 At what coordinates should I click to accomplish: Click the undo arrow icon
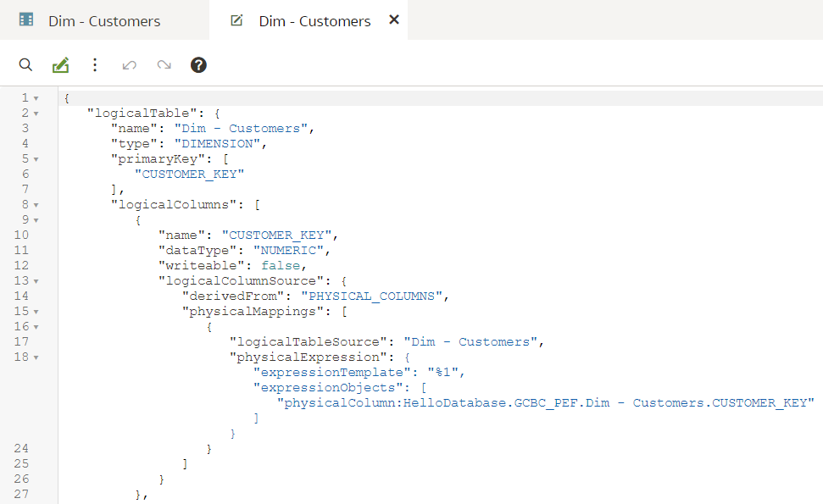[129, 64]
